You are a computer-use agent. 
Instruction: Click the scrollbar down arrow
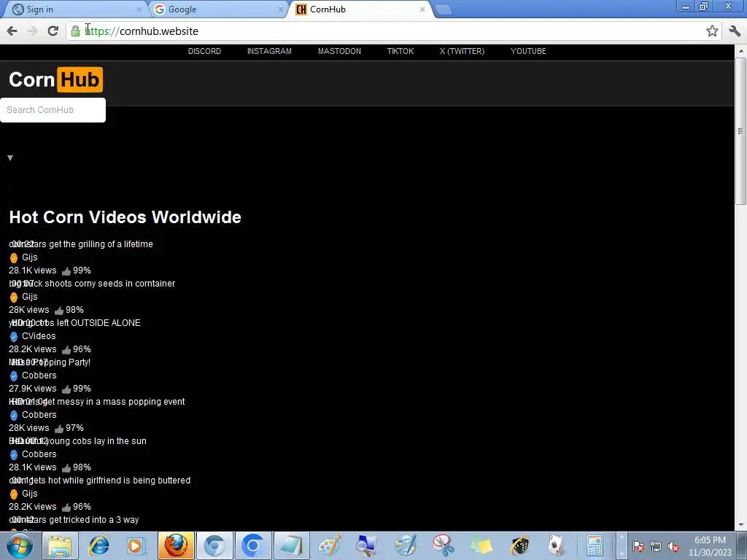740,525
